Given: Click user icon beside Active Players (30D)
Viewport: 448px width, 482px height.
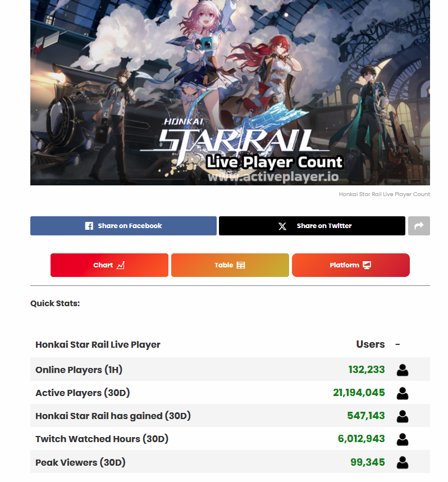Looking at the screenshot, I should [402, 393].
